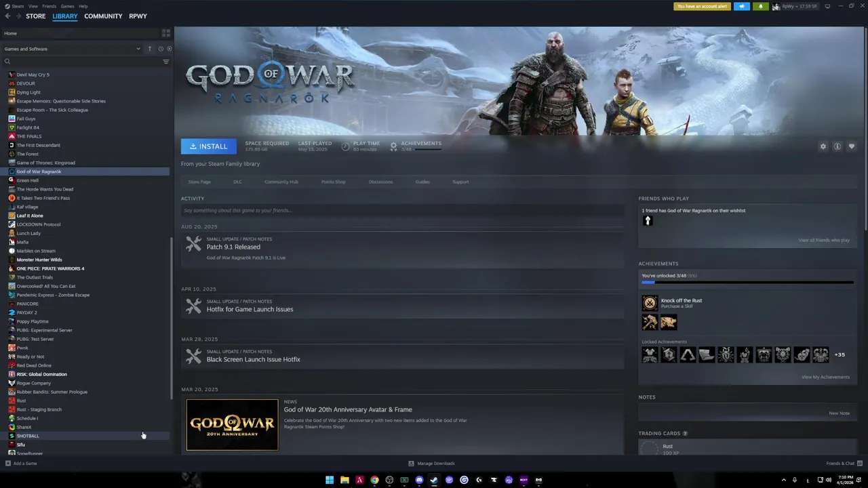Image resolution: width=868 pixels, height=488 pixels.
Task: Click New Note in Notes section
Action: (x=839, y=413)
